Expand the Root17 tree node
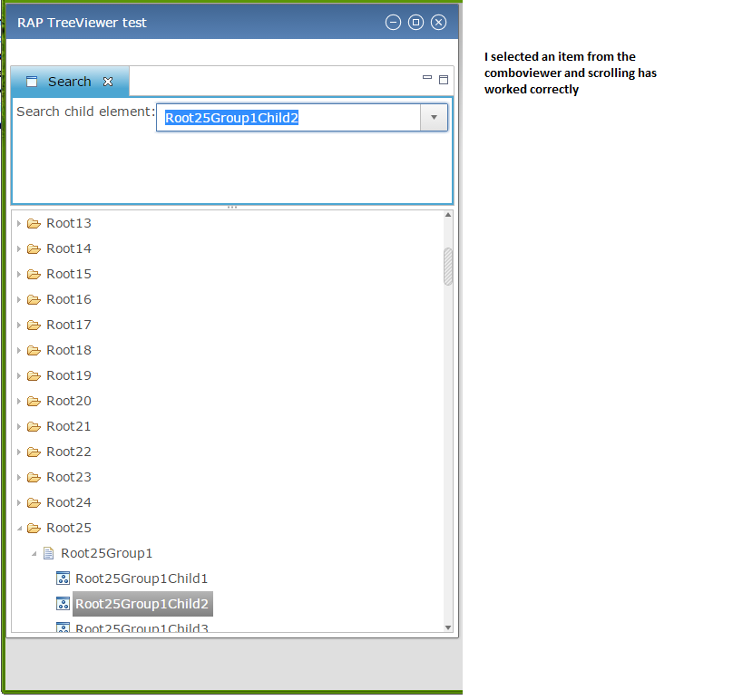 pos(19,325)
